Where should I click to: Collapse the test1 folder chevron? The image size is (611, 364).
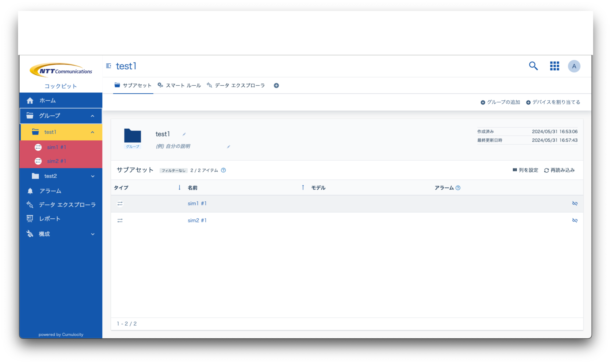[92, 132]
